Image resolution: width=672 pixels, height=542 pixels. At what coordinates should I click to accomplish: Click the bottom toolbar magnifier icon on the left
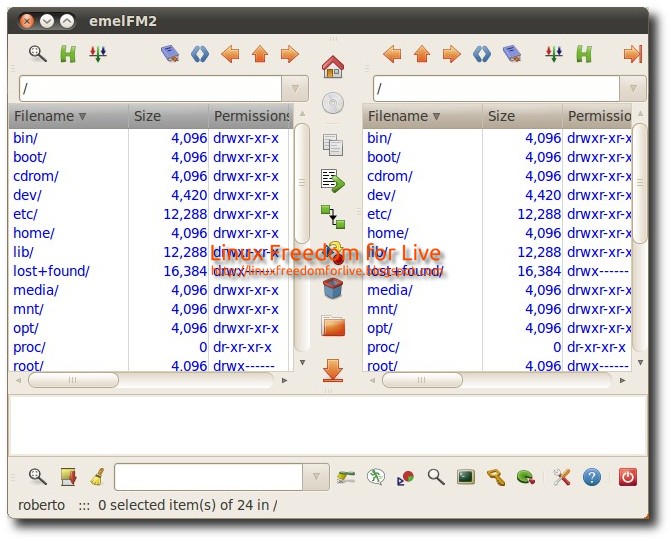[x=38, y=476]
